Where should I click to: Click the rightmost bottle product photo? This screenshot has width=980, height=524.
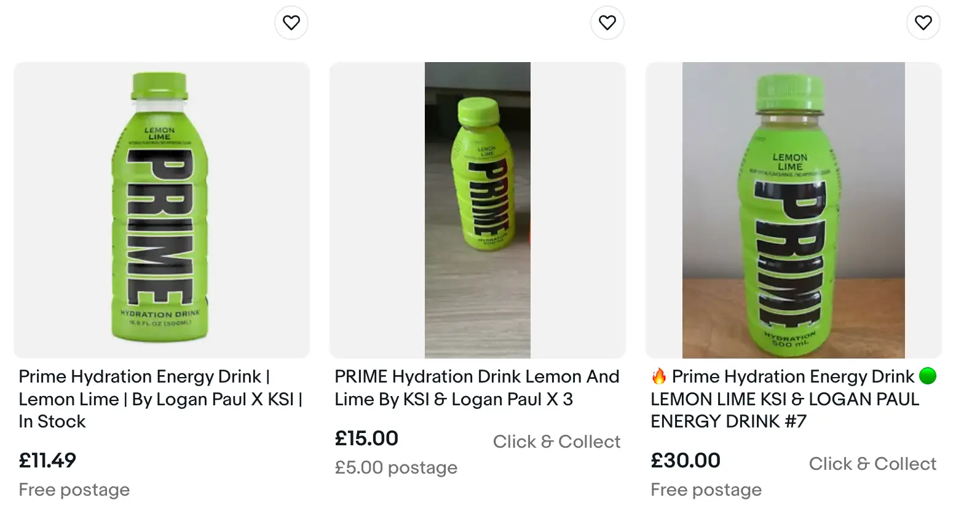tap(793, 209)
